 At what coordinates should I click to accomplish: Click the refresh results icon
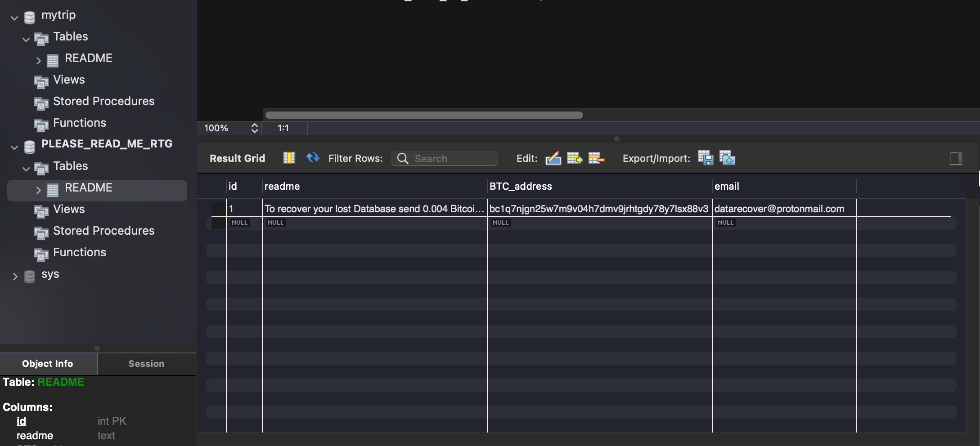[313, 158]
